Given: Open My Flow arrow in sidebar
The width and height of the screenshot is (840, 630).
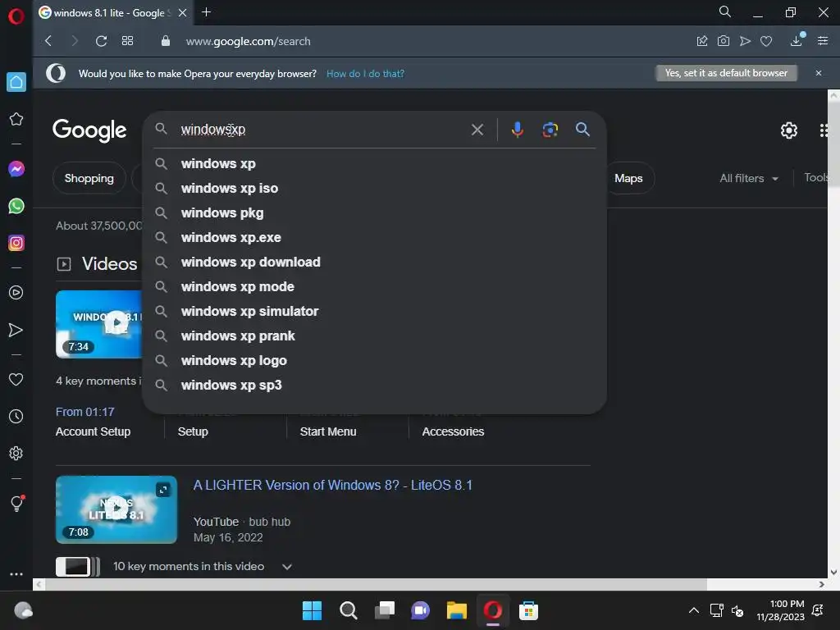Looking at the screenshot, I should 16,330.
